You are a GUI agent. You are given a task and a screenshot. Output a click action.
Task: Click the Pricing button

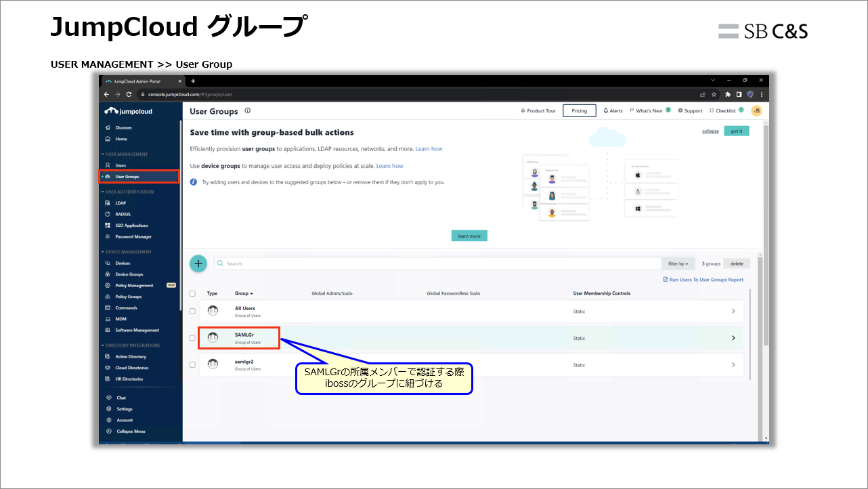coord(580,110)
